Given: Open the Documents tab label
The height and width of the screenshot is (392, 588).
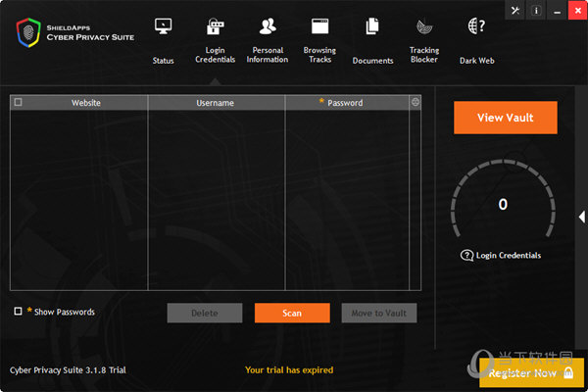Looking at the screenshot, I should pyautogui.click(x=372, y=61).
